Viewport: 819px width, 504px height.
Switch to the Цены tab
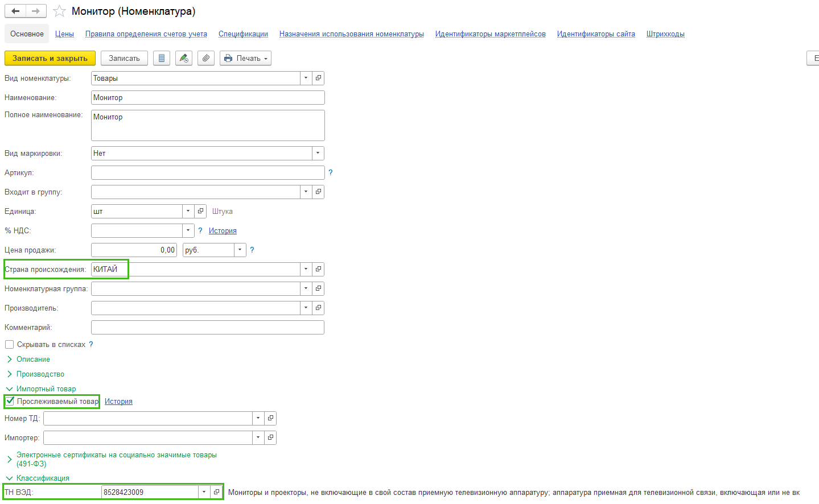(x=64, y=34)
